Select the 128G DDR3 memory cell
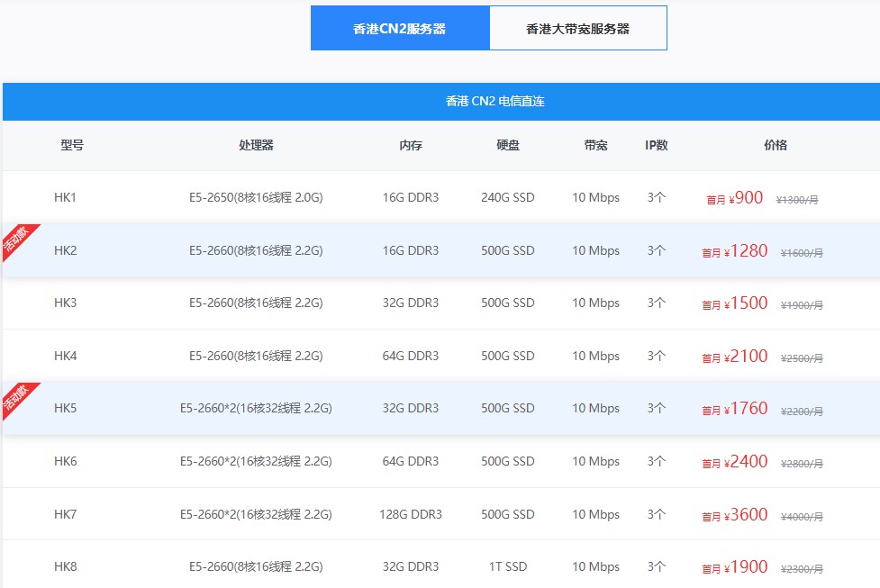 click(x=411, y=515)
